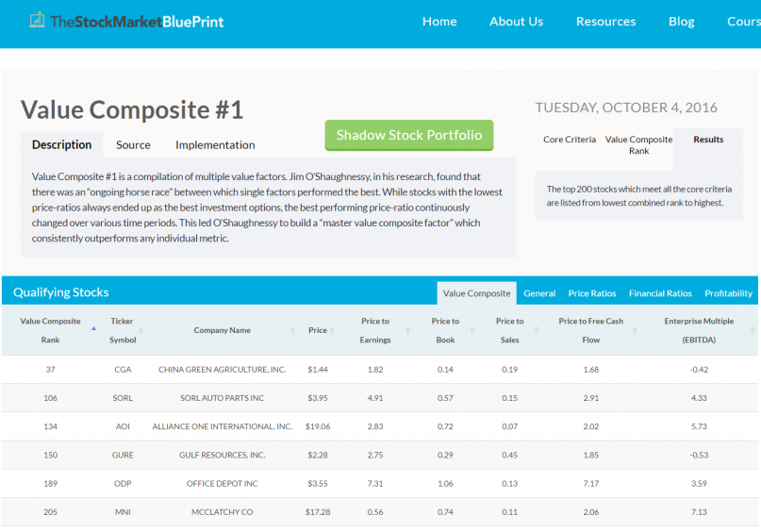Click rank value 205
Screen dimensions: 761x532
click(x=51, y=512)
